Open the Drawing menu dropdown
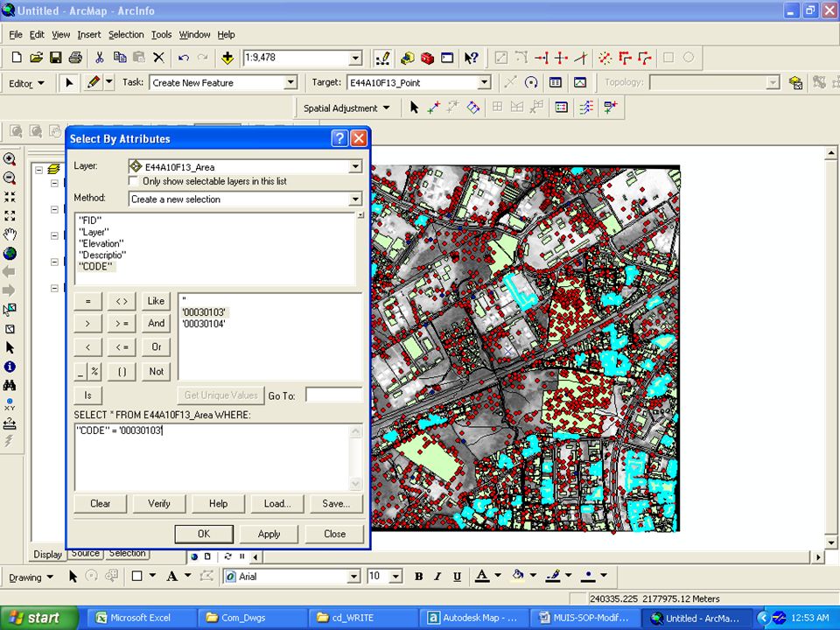The width and height of the screenshot is (840, 630). pos(31,577)
